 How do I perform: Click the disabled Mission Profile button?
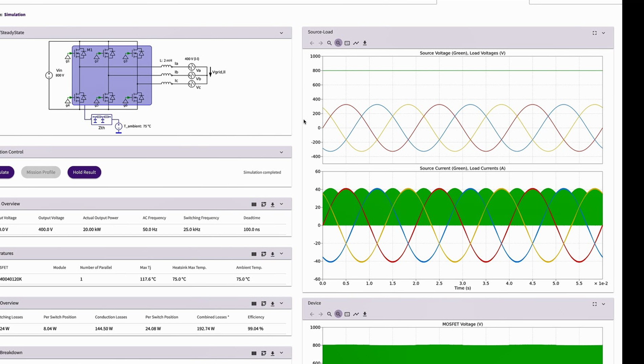(x=41, y=172)
